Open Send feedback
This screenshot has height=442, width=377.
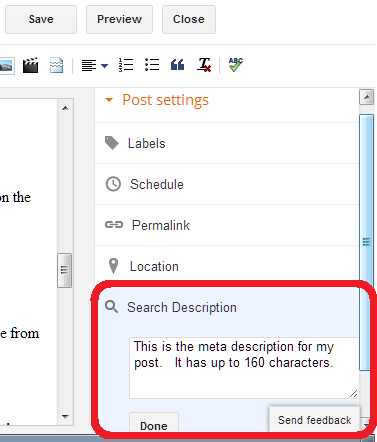click(x=315, y=420)
